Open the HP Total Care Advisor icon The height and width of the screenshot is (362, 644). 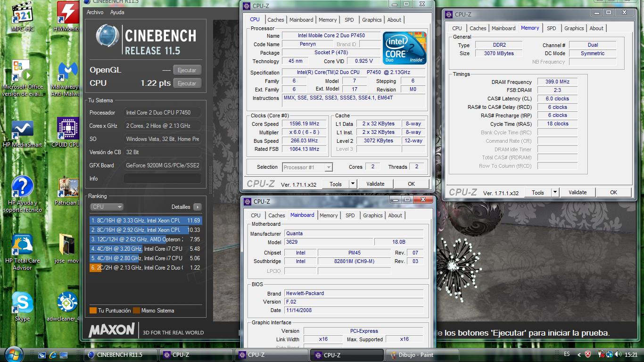(22, 252)
